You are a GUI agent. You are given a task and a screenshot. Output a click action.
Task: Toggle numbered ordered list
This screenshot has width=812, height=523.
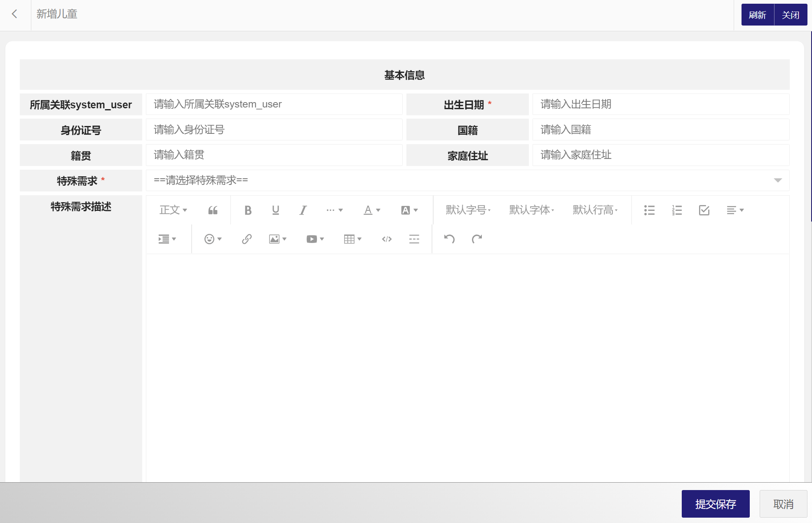pyautogui.click(x=677, y=210)
